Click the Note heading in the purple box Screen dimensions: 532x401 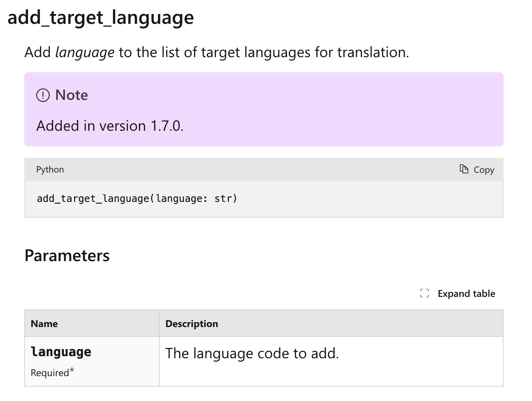click(72, 95)
